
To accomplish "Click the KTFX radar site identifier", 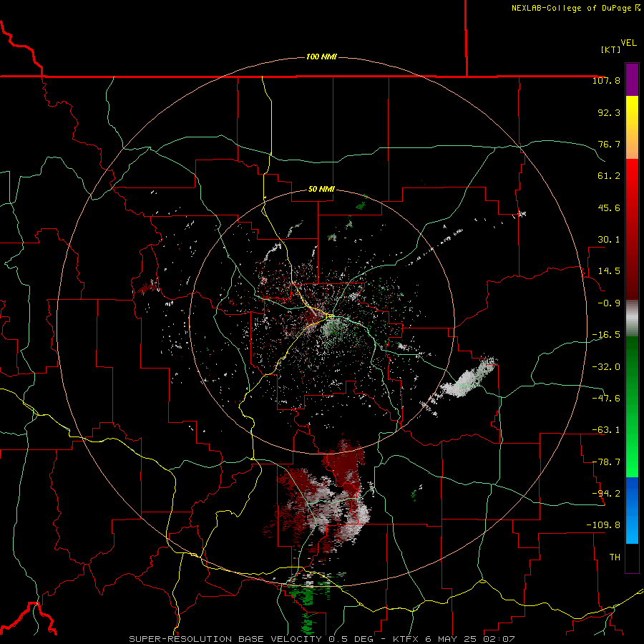I will click(406, 639).
